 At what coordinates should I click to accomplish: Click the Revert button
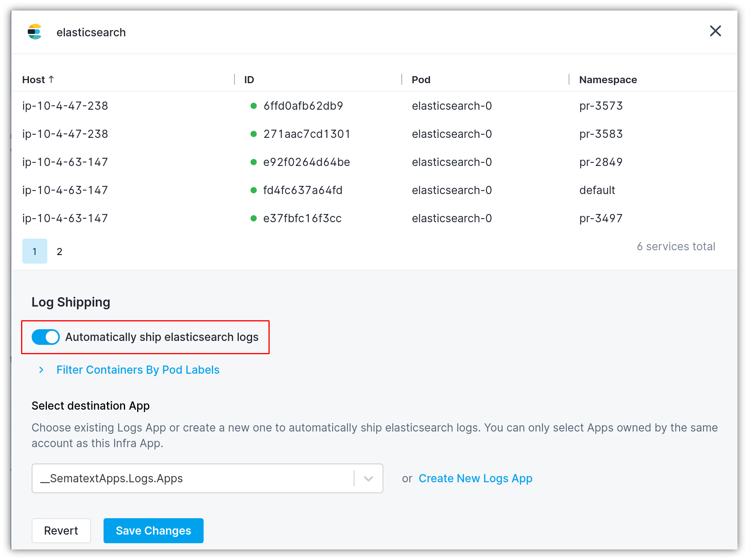coord(61,531)
